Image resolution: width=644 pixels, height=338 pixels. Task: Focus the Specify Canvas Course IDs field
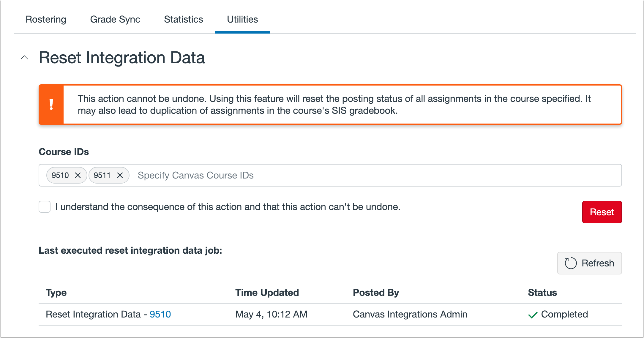(x=356, y=175)
